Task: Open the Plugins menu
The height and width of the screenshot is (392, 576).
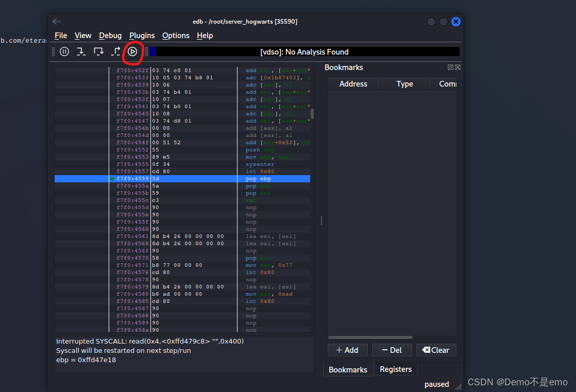Action: click(142, 36)
